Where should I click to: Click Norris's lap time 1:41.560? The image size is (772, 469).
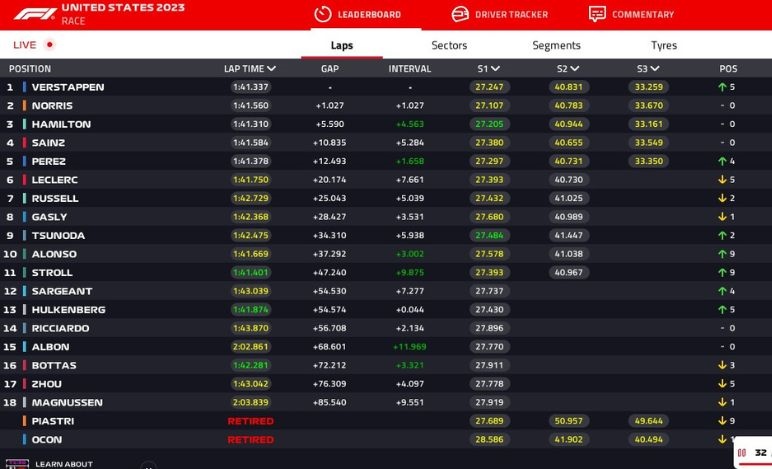click(x=250, y=106)
